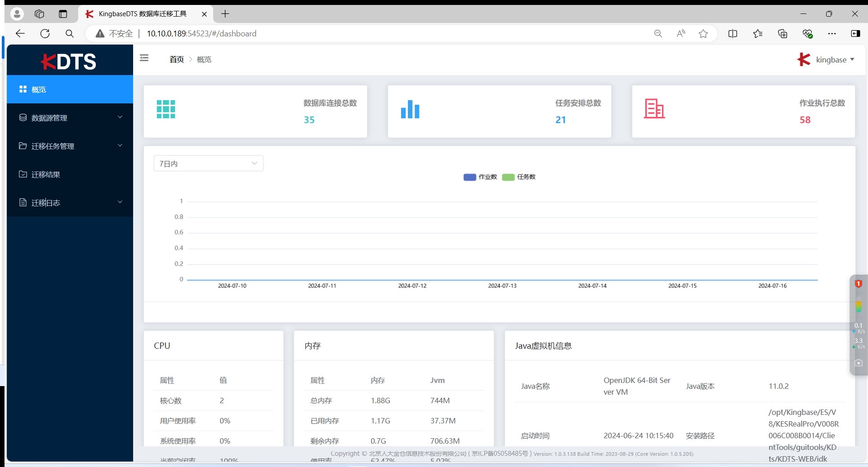Open the favorites list icon

click(x=758, y=34)
